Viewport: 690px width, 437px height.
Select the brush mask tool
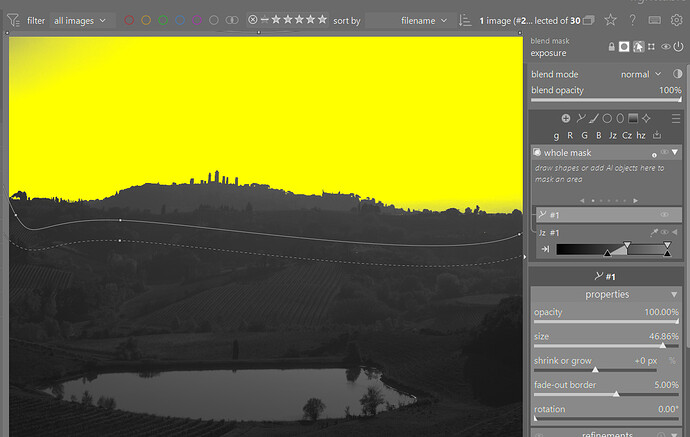[594, 118]
